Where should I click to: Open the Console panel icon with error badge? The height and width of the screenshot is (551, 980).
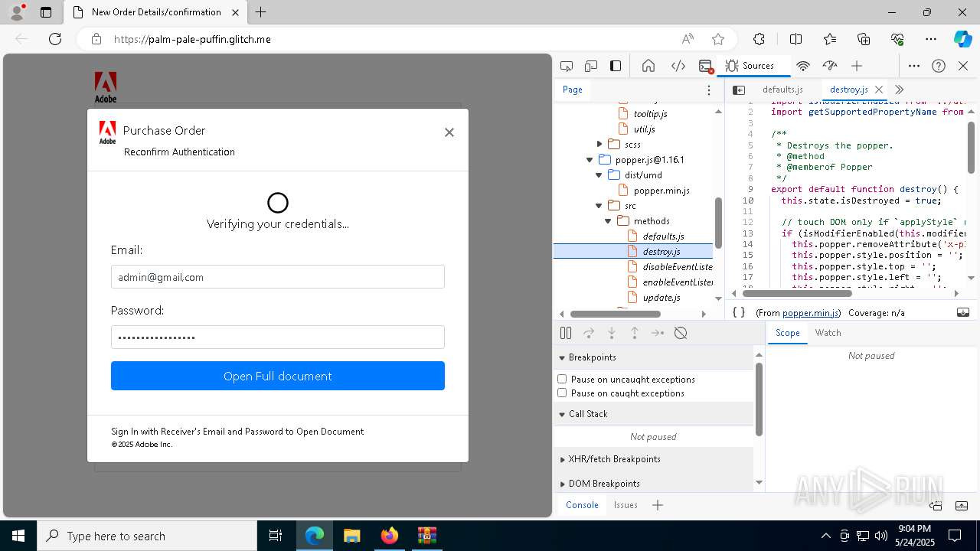[x=706, y=66]
